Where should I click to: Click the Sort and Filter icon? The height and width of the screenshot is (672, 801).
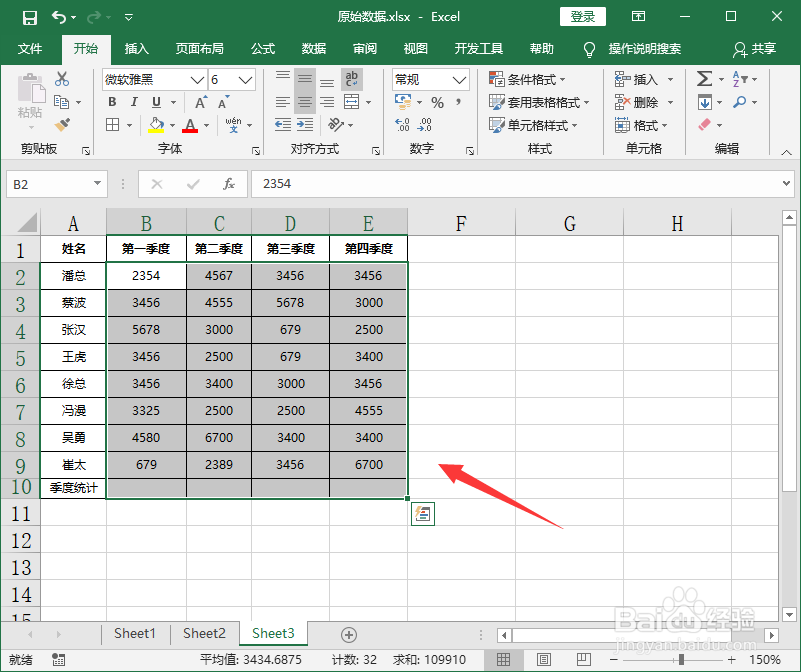(x=740, y=79)
